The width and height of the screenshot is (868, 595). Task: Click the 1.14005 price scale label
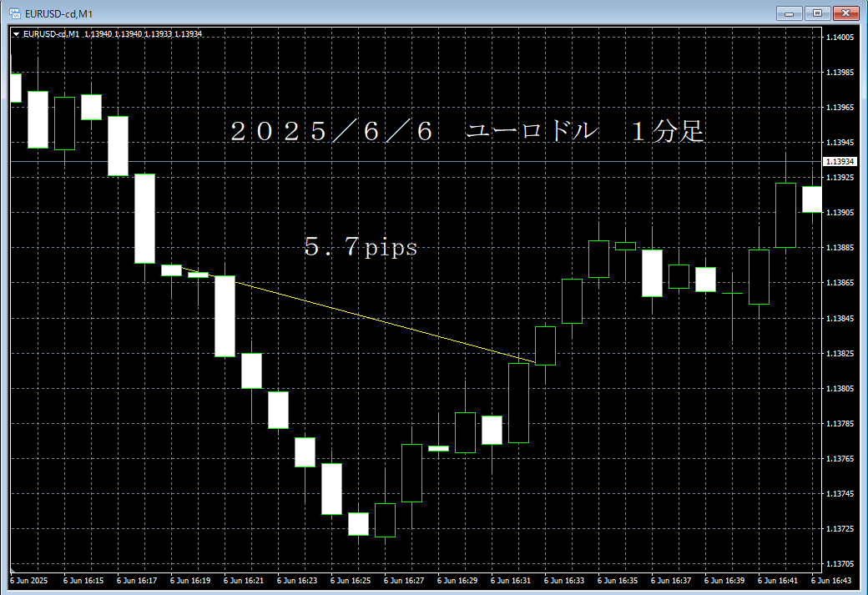coord(840,37)
